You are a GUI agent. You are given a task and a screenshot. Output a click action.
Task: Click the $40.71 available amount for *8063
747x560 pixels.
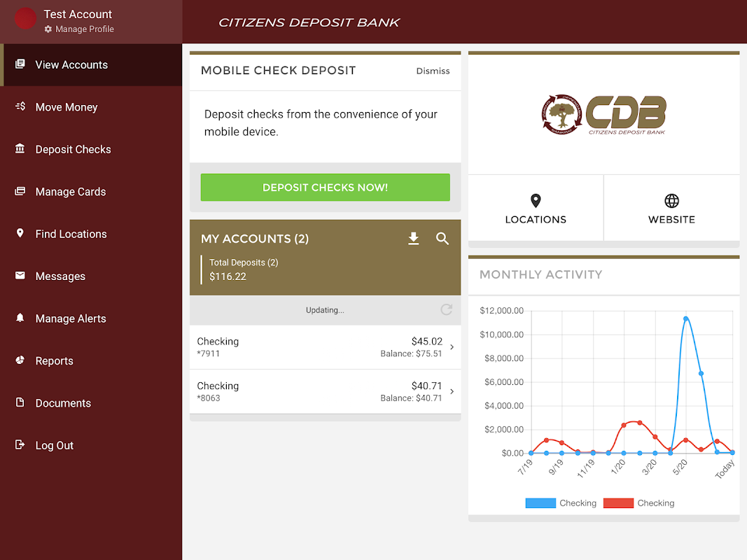[427, 386]
